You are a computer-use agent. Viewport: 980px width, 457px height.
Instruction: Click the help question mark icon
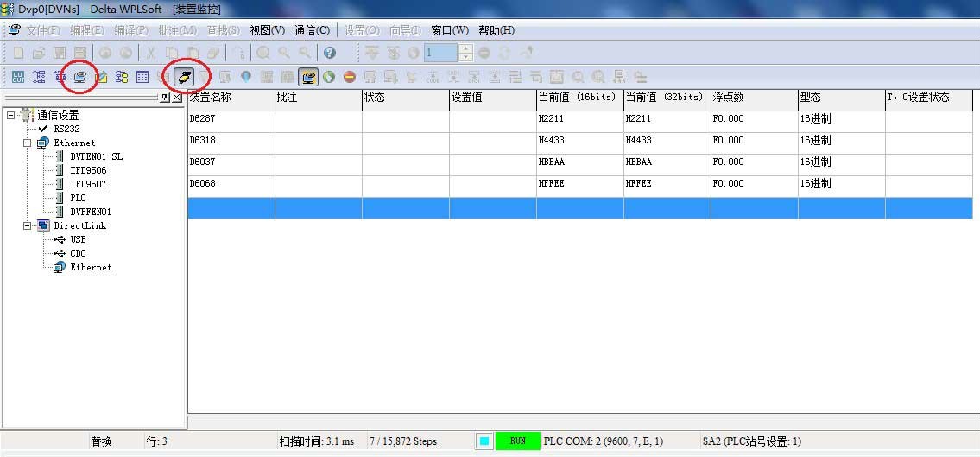[329, 53]
